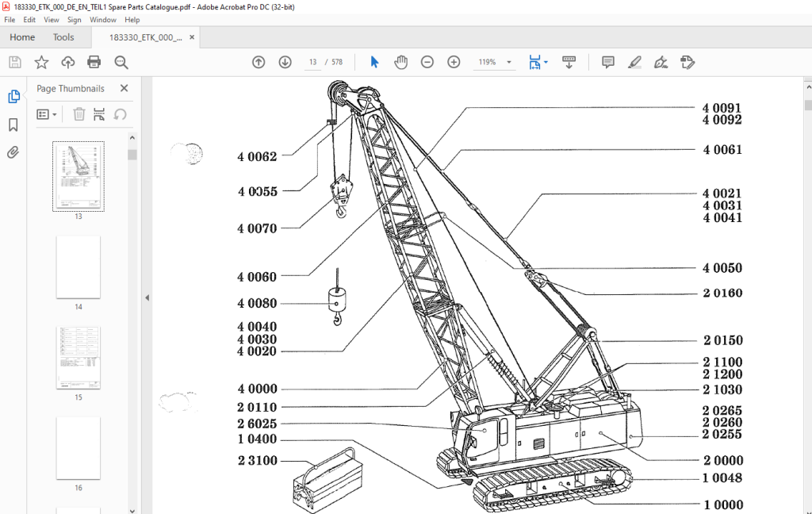Click the Stamp tool icon

point(688,62)
